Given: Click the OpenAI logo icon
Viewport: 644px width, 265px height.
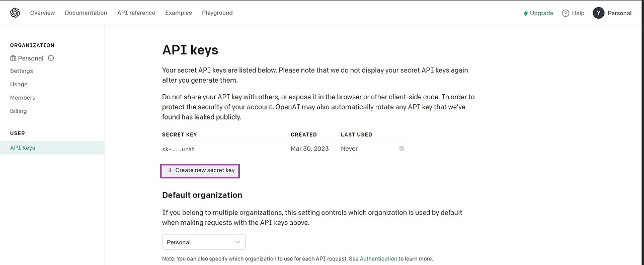Looking at the screenshot, I should (15, 13).
